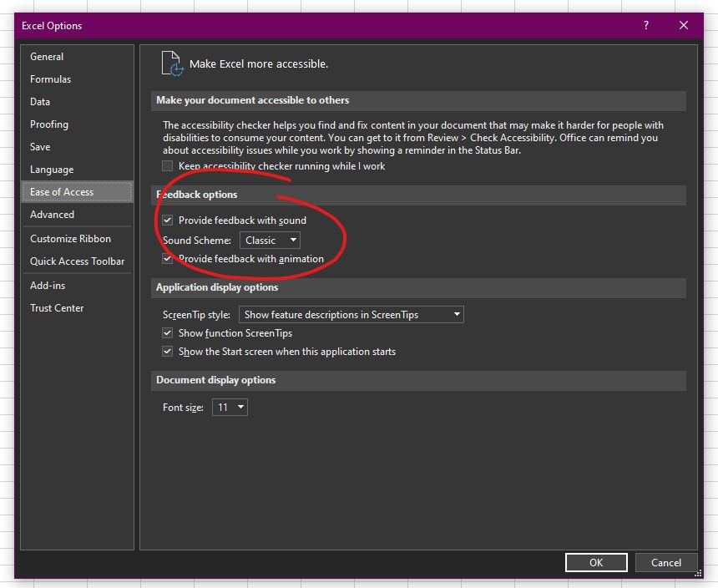Image resolution: width=718 pixels, height=588 pixels.
Task: Open the General options category
Action: point(77,56)
